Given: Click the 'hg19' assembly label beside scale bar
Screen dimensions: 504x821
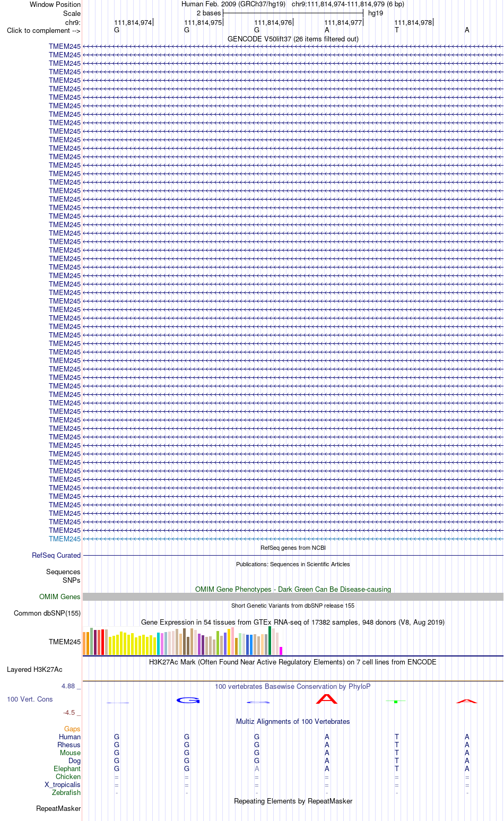Looking at the screenshot, I should 376,13.
